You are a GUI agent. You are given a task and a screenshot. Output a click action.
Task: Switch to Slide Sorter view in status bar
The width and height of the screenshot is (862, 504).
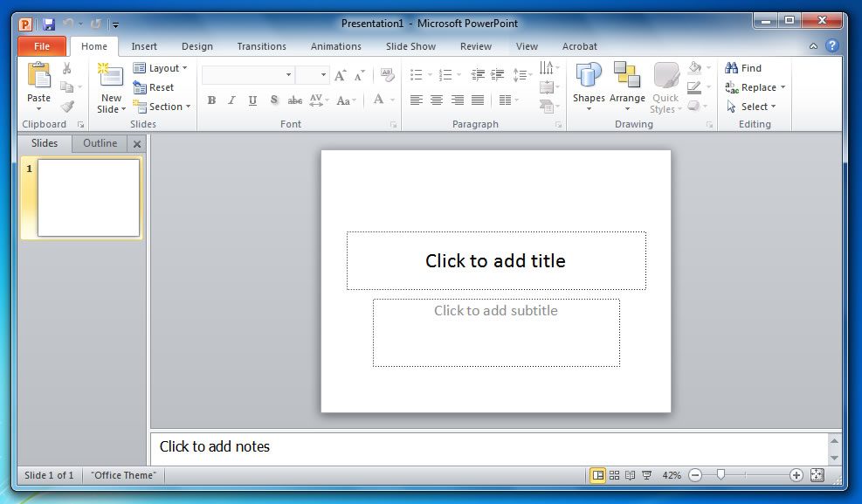(615, 475)
